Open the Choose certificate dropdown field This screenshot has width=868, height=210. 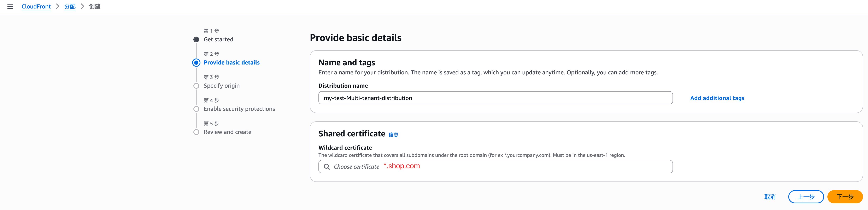[x=495, y=167]
